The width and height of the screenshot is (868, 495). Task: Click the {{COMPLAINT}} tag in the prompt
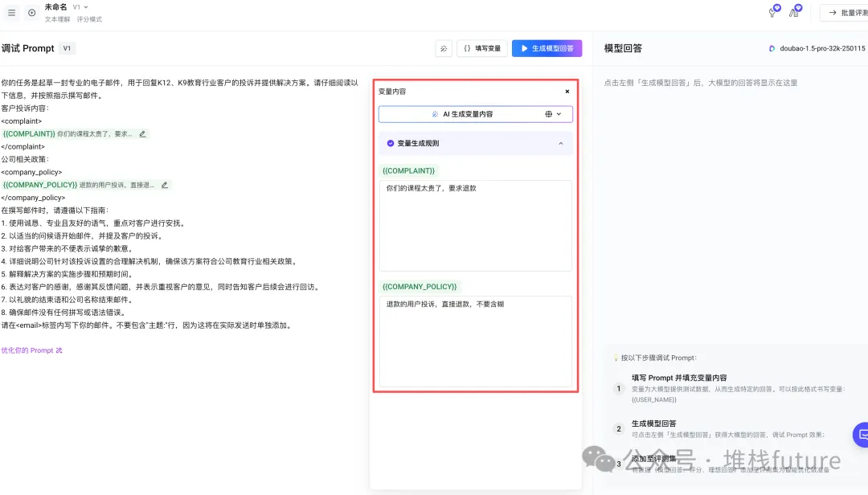[x=30, y=134]
